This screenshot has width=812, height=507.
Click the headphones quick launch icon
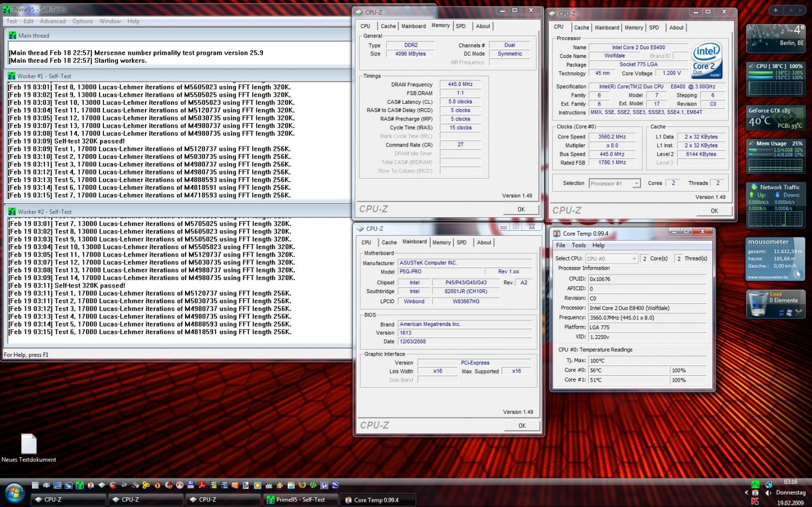(x=325, y=485)
